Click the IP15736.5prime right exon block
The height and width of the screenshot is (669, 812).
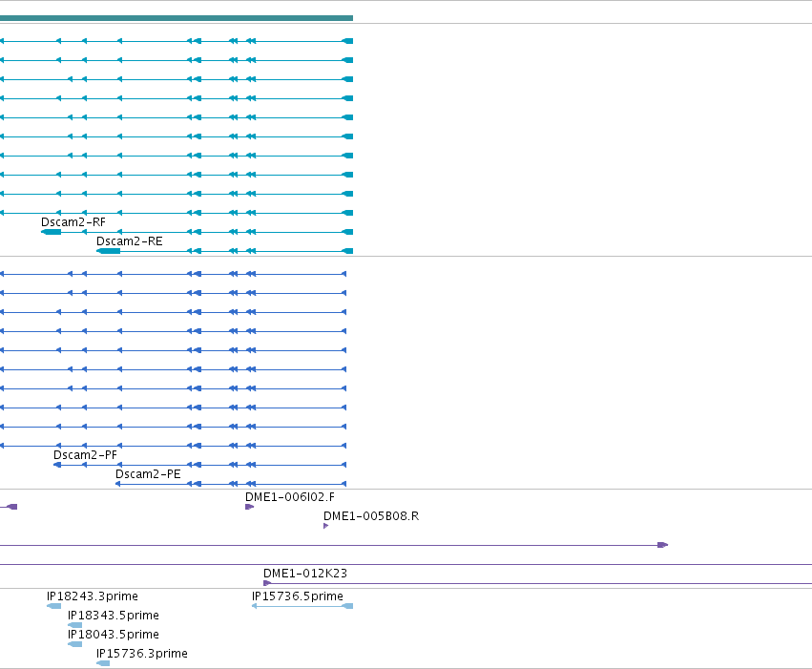pos(348,606)
